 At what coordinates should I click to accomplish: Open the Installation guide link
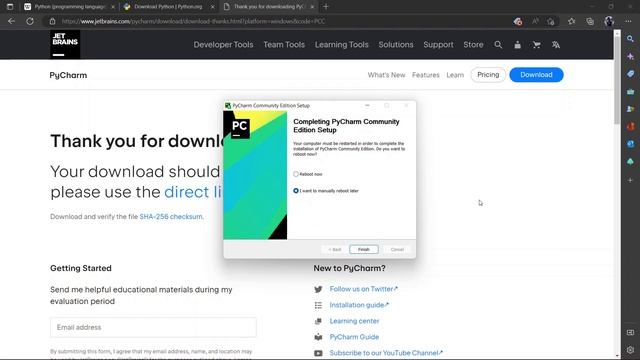click(359, 305)
